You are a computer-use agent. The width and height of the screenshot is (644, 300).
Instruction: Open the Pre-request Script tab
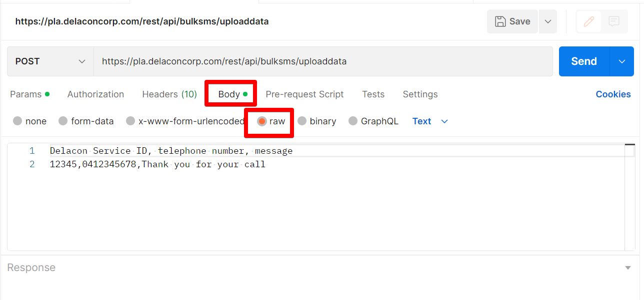pos(304,94)
